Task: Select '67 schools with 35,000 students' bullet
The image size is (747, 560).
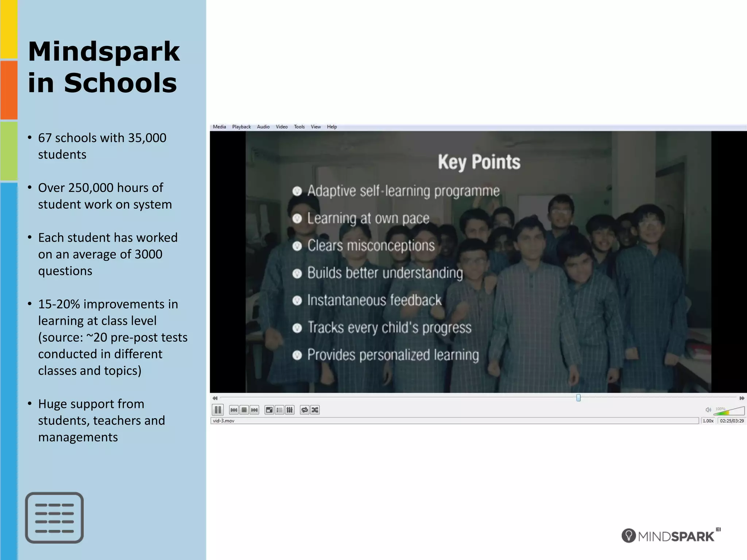Action: tap(102, 146)
